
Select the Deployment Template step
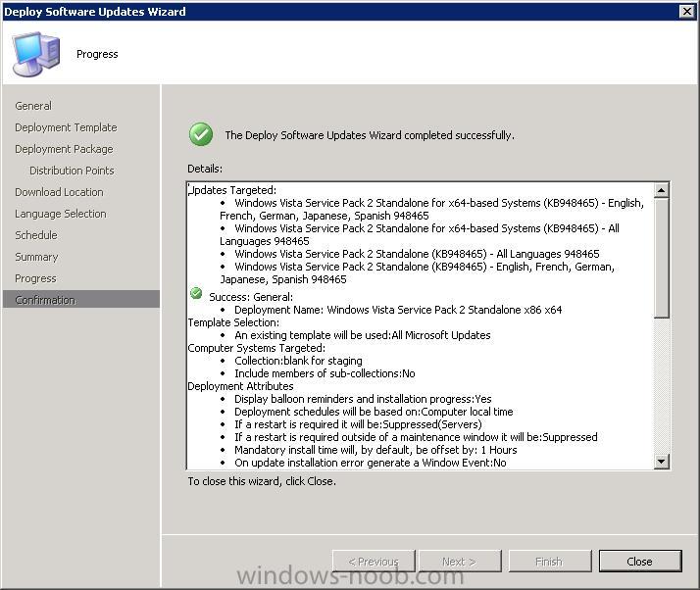(66, 127)
